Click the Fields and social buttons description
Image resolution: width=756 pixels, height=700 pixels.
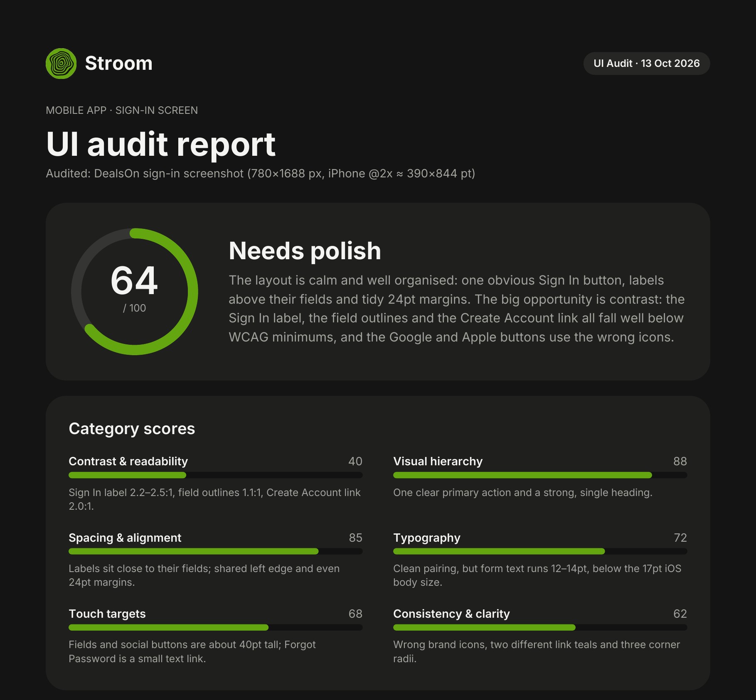[192, 652]
